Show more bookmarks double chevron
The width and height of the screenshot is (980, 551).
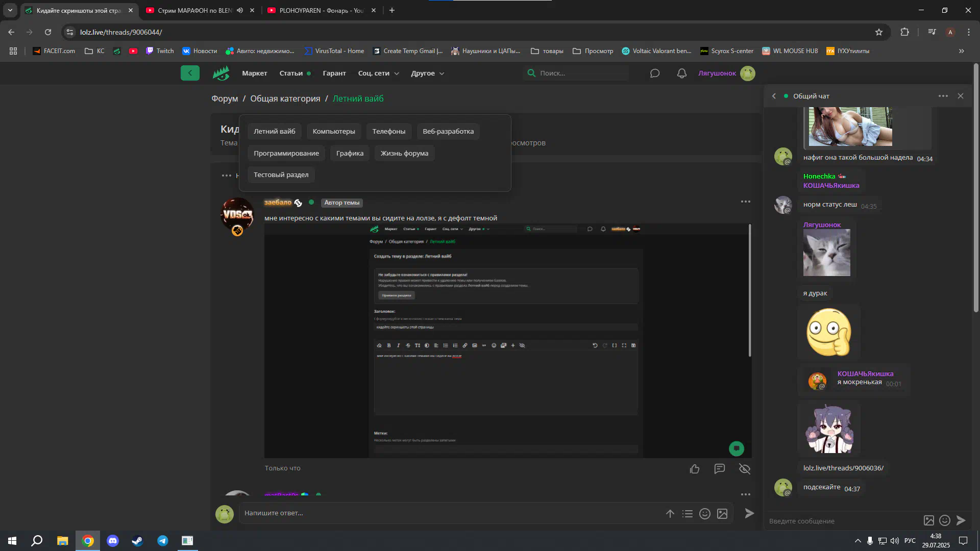point(962,51)
